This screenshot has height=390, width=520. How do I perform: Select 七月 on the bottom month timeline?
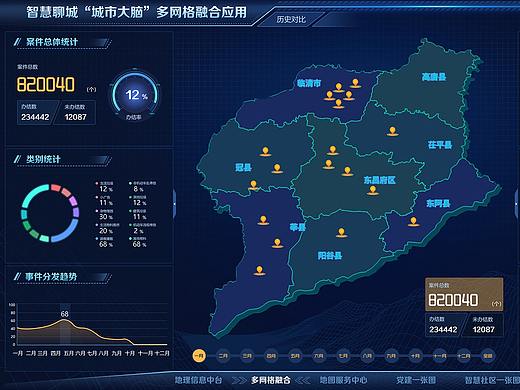[x=343, y=356]
